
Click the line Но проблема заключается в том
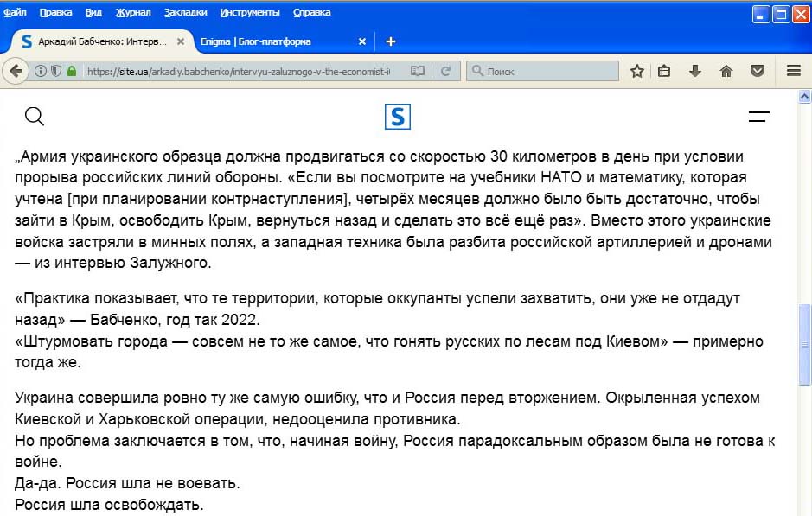[394, 451]
